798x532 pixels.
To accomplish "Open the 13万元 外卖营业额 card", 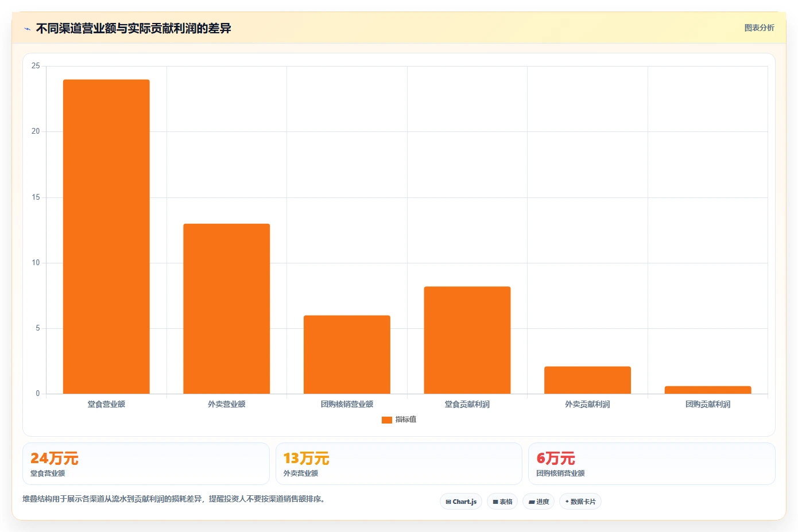I will pyautogui.click(x=399, y=464).
